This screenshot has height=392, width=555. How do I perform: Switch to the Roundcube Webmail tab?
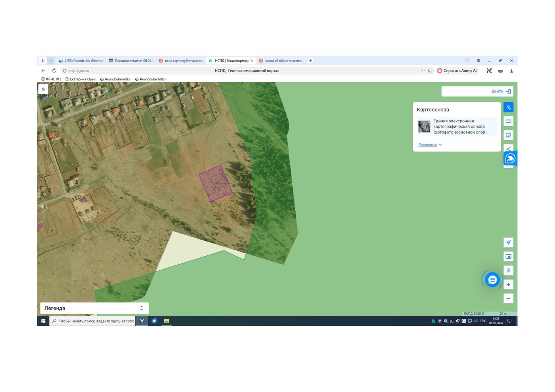click(80, 61)
